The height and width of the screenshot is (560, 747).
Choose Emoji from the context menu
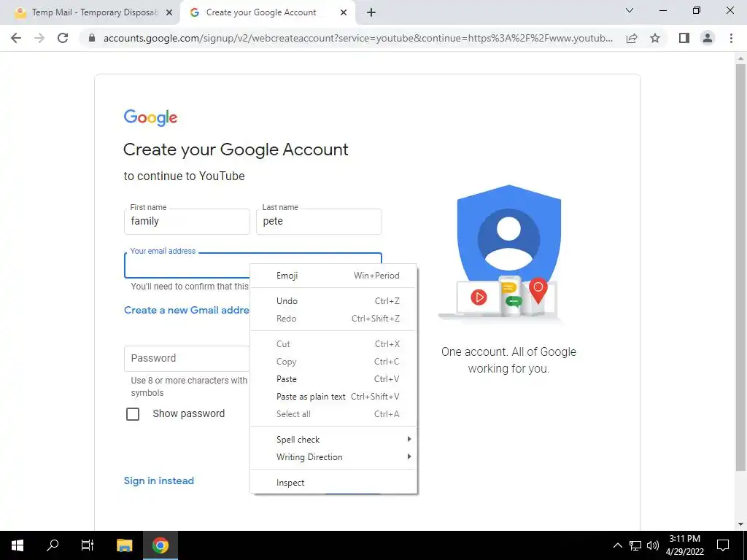click(x=333, y=275)
